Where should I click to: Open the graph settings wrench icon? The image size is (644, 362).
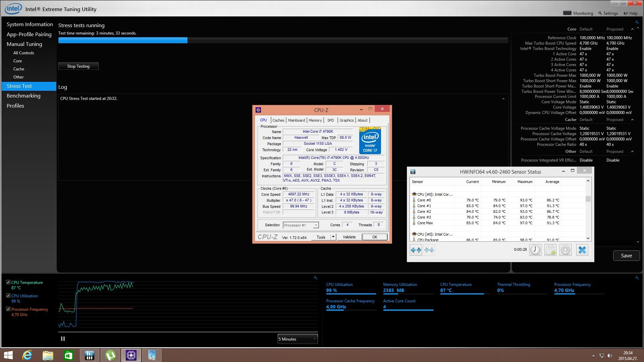315,278
